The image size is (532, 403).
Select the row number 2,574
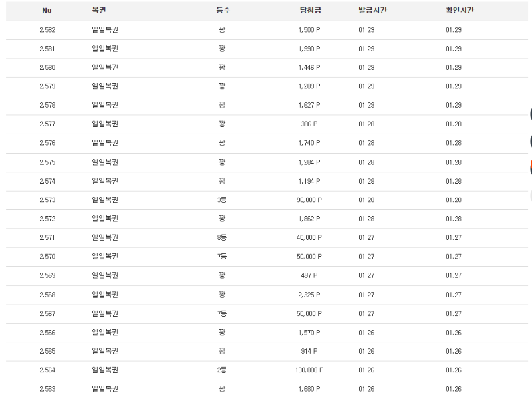(x=47, y=181)
